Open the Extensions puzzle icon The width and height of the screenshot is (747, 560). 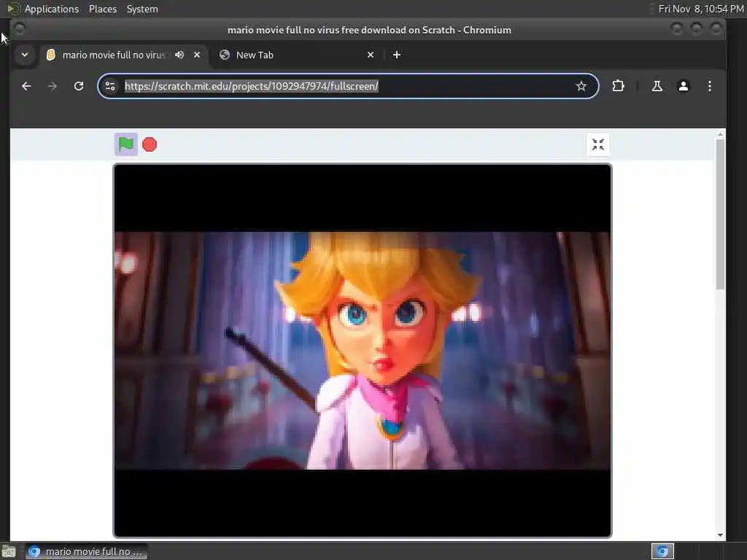(618, 86)
